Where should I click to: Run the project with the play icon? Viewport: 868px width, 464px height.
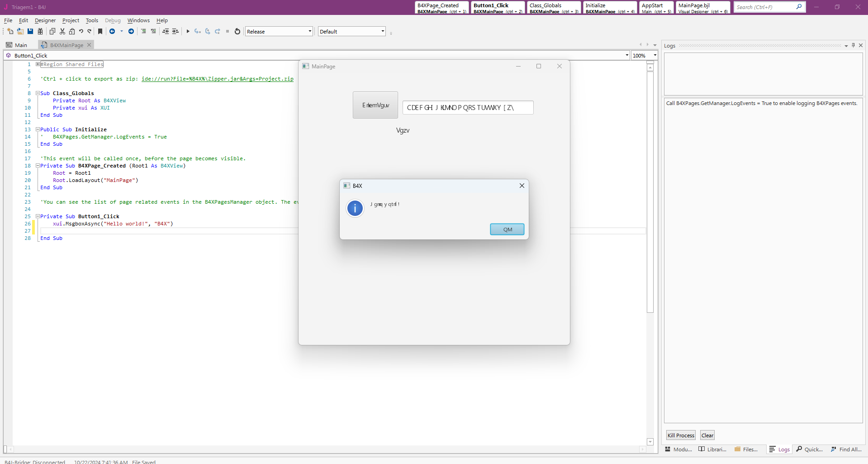tap(188, 31)
